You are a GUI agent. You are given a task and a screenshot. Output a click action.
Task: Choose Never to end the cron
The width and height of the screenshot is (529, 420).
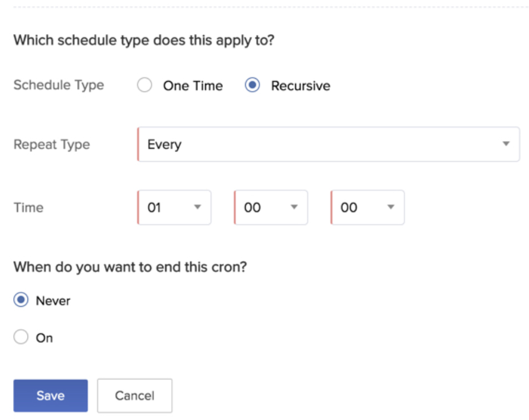pyautogui.click(x=21, y=299)
